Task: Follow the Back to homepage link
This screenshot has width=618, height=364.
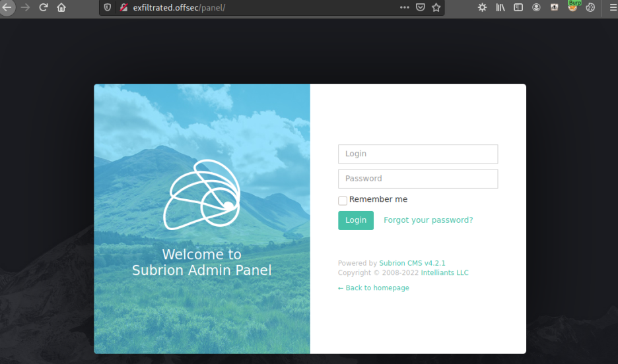Action: coord(373,288)
